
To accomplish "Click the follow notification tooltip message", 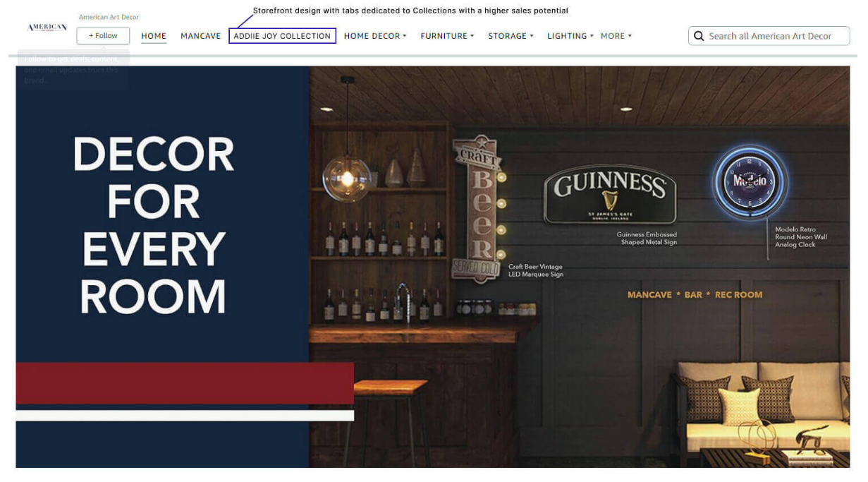I will point(73,69).
